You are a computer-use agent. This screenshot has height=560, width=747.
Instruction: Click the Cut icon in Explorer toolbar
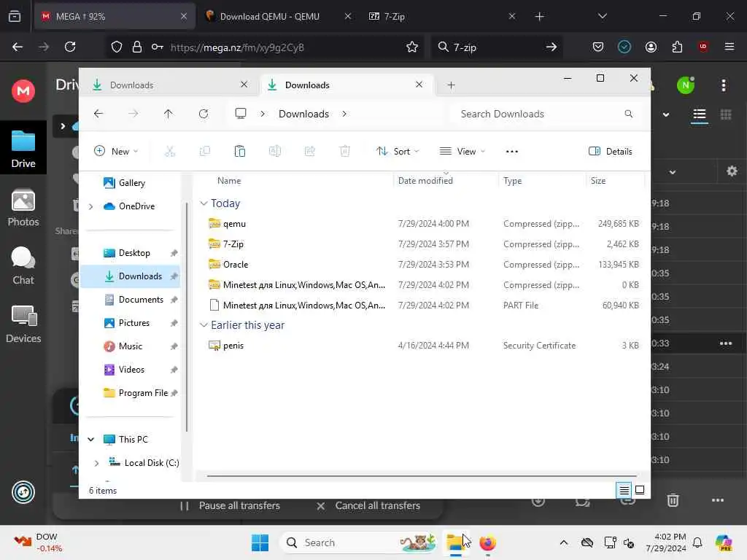(x=169, y=152)
